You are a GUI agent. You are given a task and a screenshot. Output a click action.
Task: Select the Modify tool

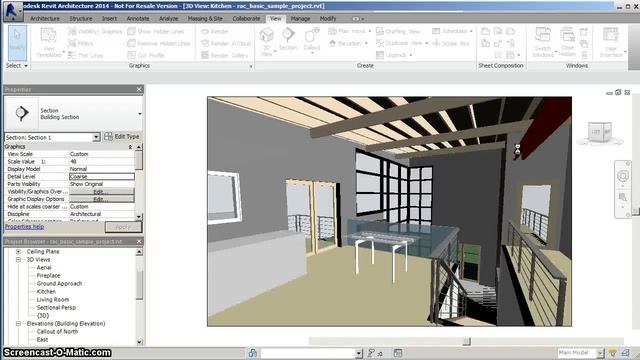17,42
